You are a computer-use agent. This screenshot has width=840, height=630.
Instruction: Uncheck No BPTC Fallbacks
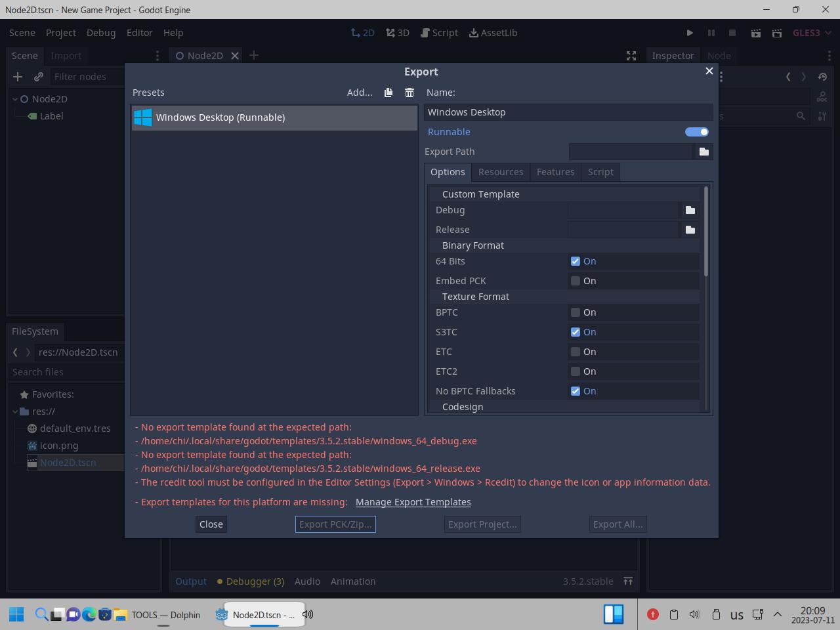tap(576, 391)
